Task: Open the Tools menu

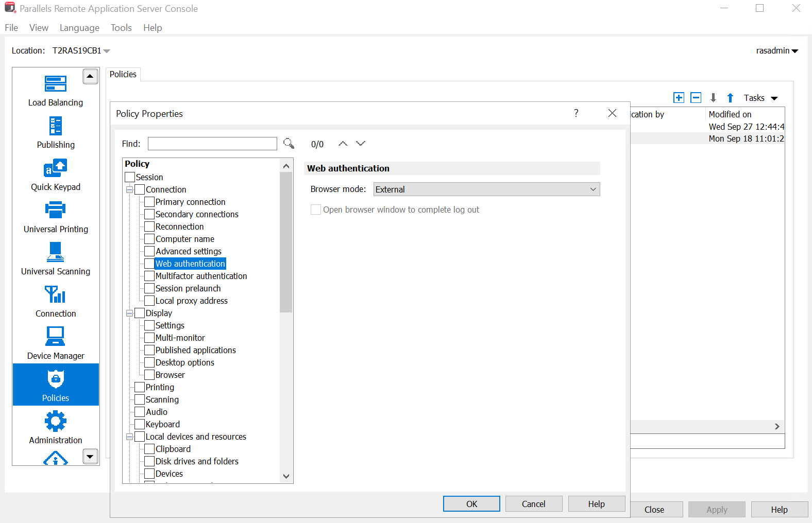Action: [121, 28]
